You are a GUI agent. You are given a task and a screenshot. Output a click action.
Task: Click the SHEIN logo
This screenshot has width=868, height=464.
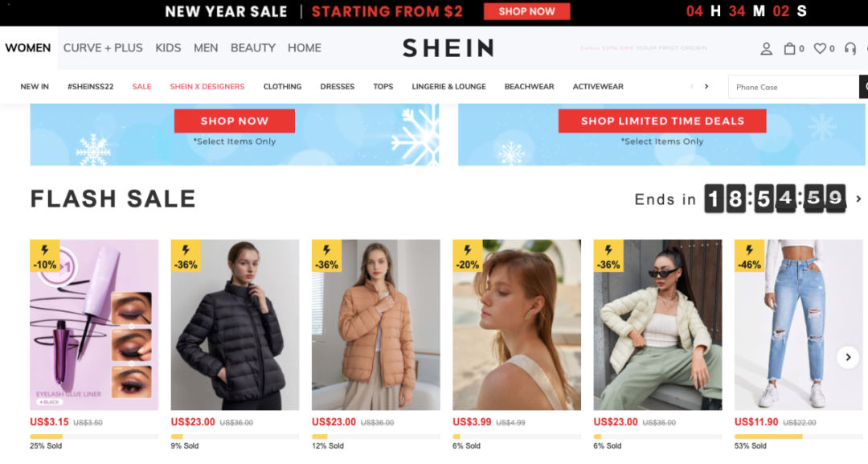pos(448,48)
